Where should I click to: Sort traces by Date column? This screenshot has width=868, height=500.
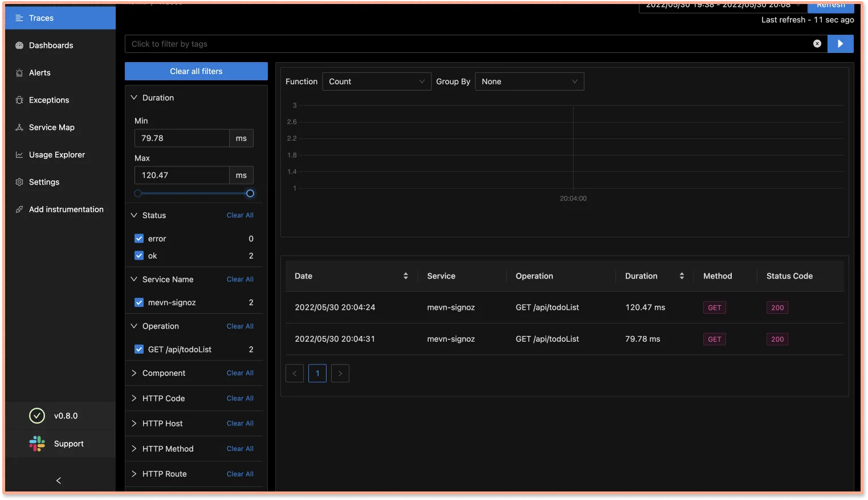406,276
